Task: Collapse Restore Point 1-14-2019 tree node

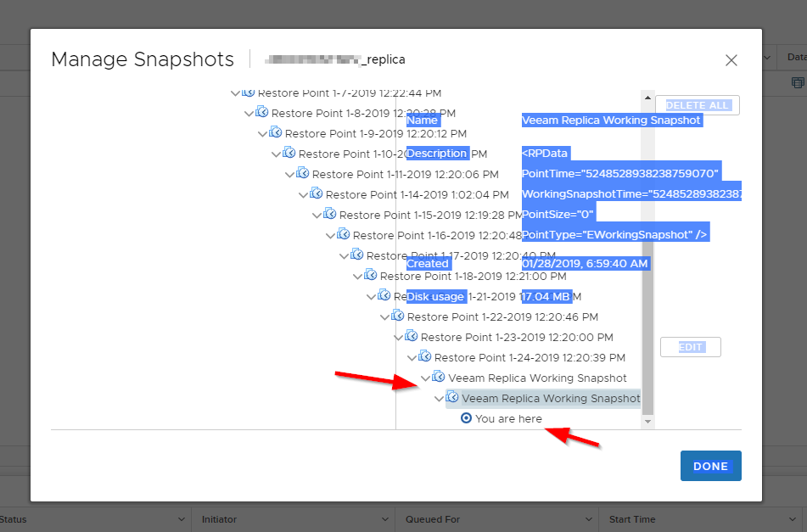Action: [x=303, y=194]
